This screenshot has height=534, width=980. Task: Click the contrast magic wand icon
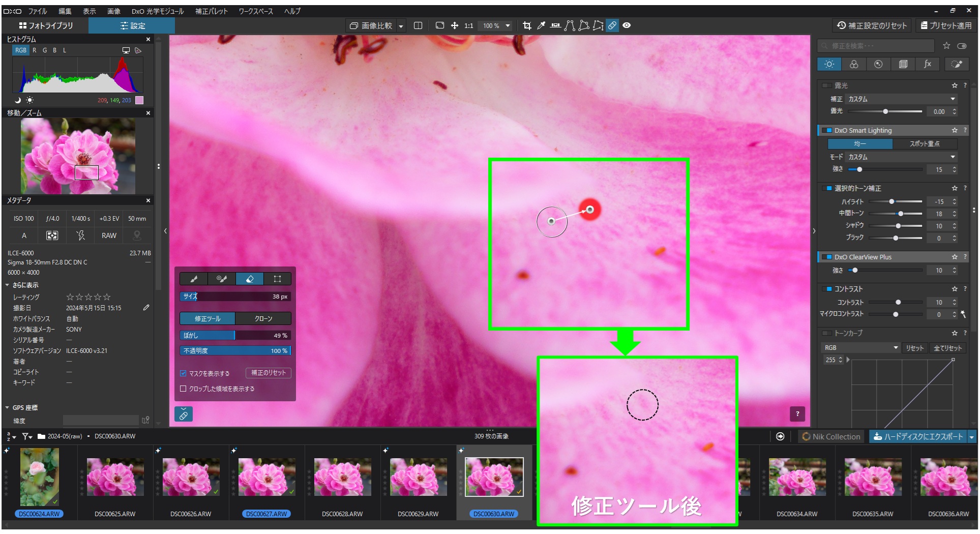(963, 314)
